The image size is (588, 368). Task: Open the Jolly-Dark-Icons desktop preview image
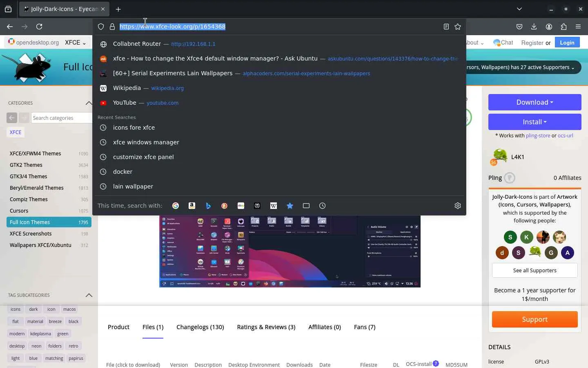tap(290, 251)
